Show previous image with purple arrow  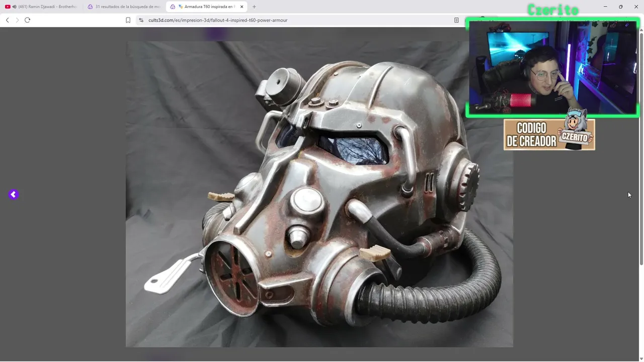pyautogui.click(x=14, y=195)
